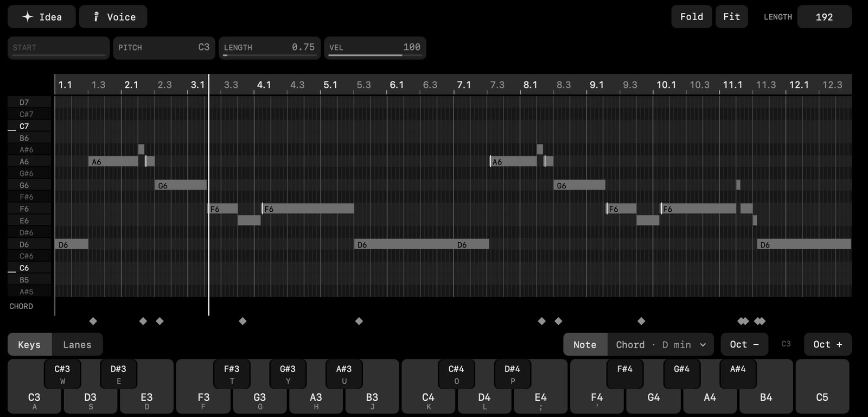Select the D6 note at bar 1.1
Viewport: 868px width, 417px height.
tap(72, 244)
